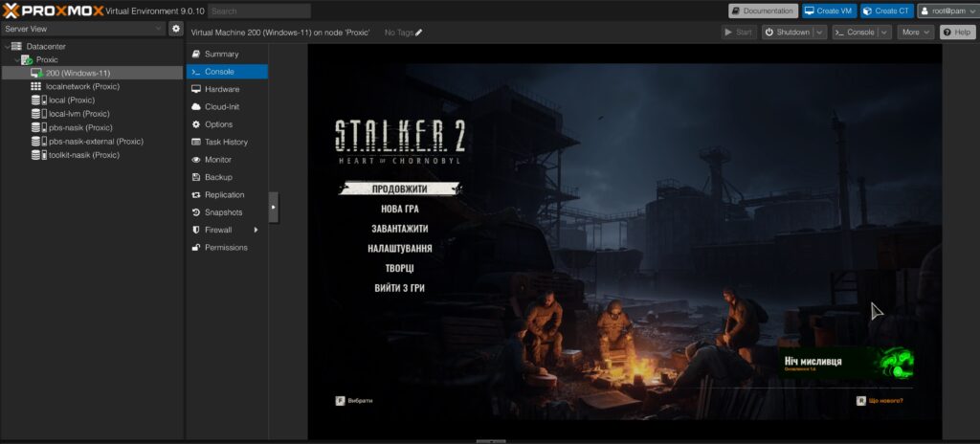Click the S.T.A.L.K.E.R. 2 game logo
Viewport: 980px width, 444px height.
pos(400,141)
